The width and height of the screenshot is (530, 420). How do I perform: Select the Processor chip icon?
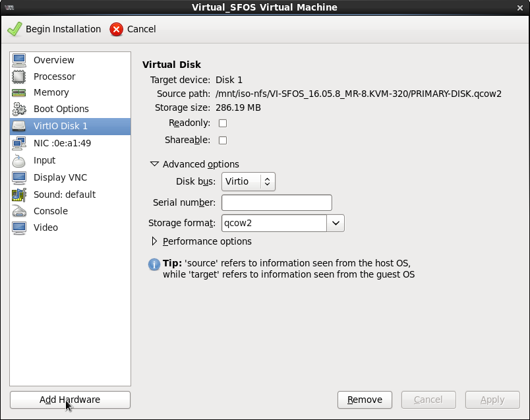19,76
